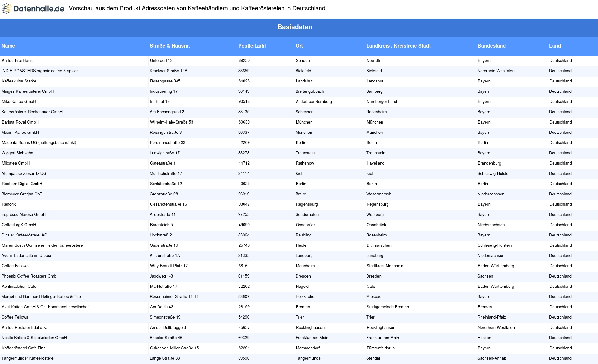
Task: Click INDIE ROASTERS organic coffee & spices
Action: point(40,71)
